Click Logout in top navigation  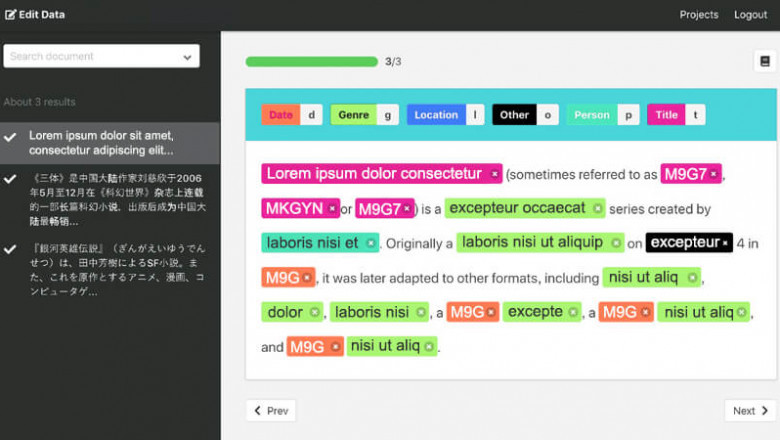coord(750,15)
